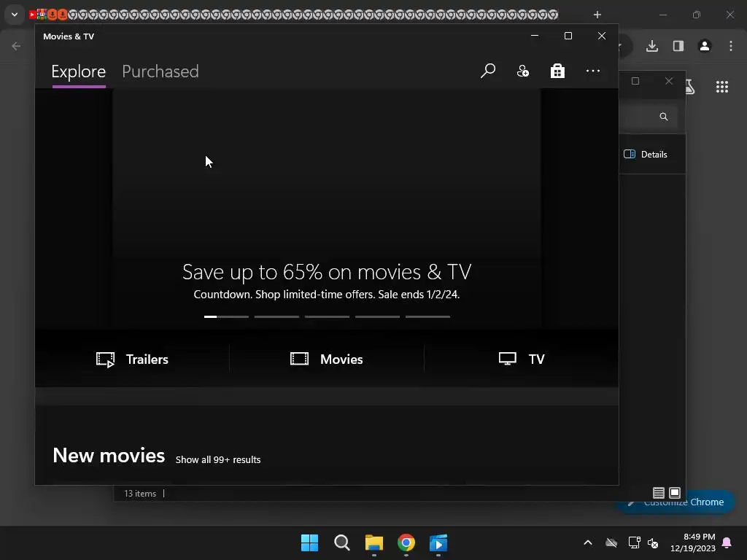Click 'New movies' heading
The image size is (747, 560).
[x=109, y=456]
